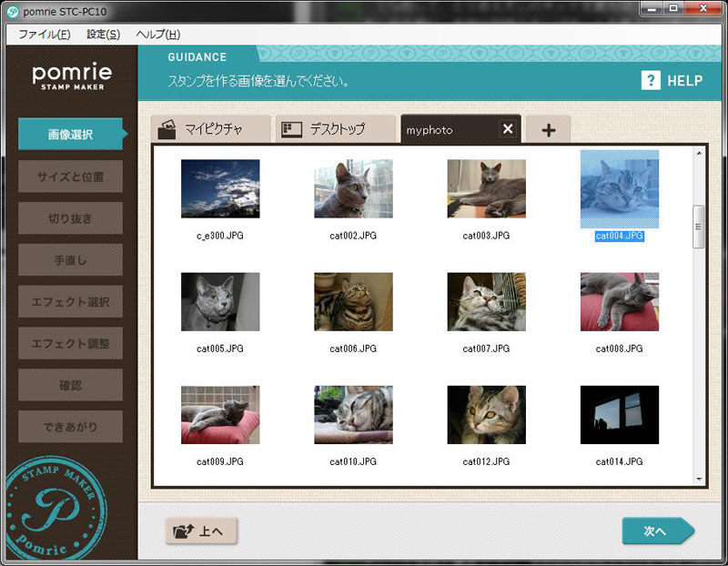Go to 画像選択 step
Image resolution: width=728 pixels, height=566 pixels.
(x=71, y=134)
